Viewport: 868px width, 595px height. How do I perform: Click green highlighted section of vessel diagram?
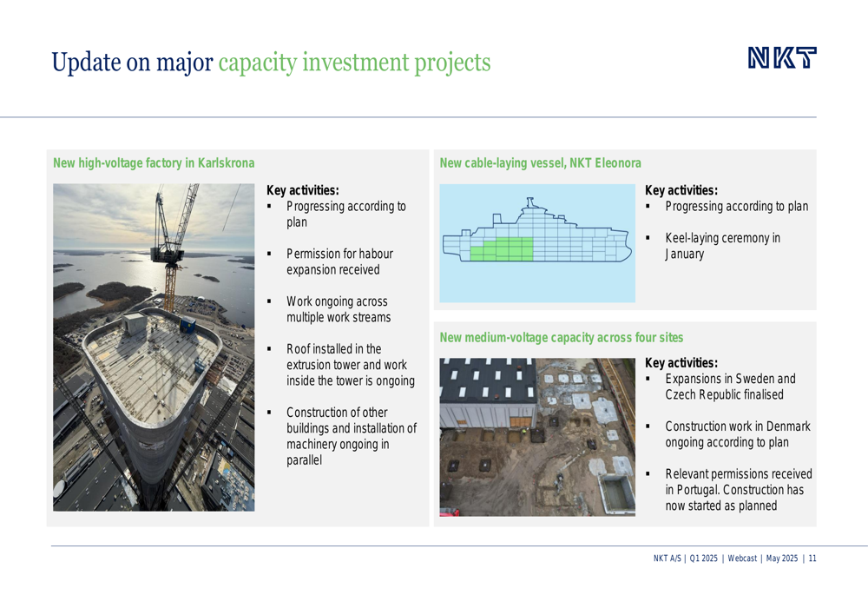pyautogui.click(x=502, y=249)
